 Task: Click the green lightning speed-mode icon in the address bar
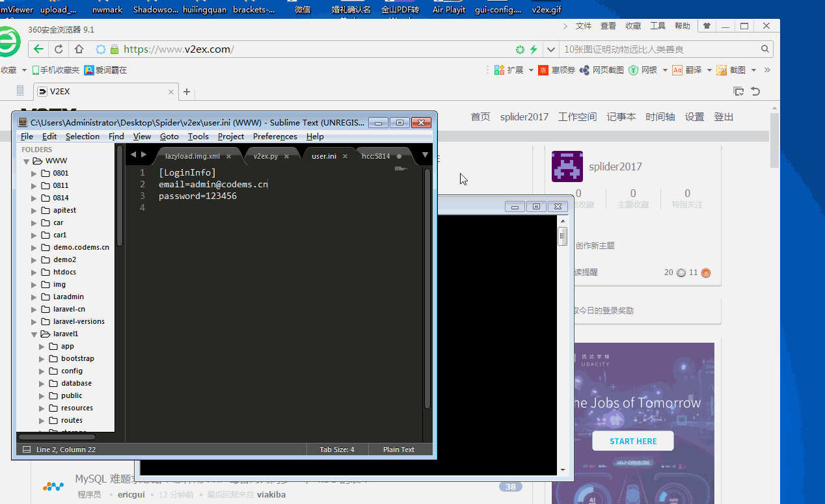[534, 49]
